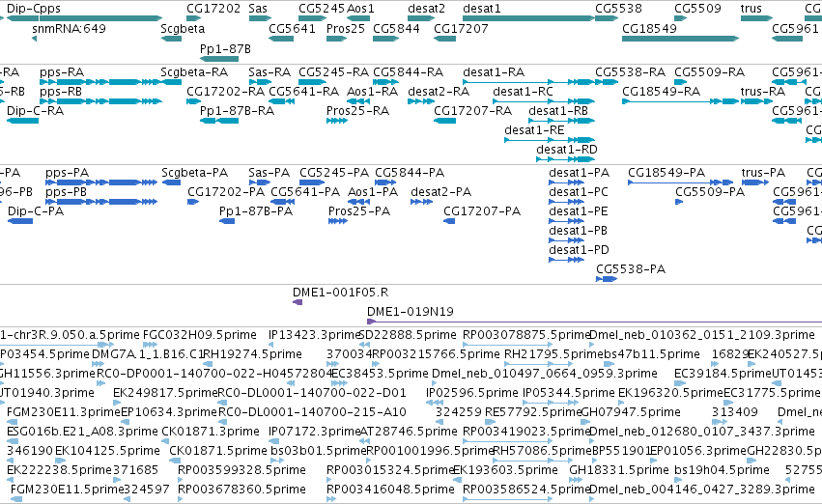Select the desat2-PA protein label
The height and width of the screenshot is (504, 822).
pyautogui.click(x=440, y=192)
